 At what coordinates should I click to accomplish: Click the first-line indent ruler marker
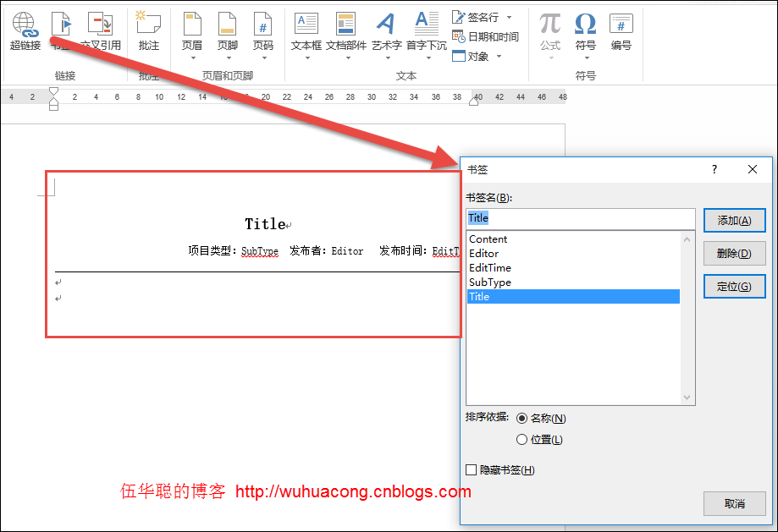53,91
